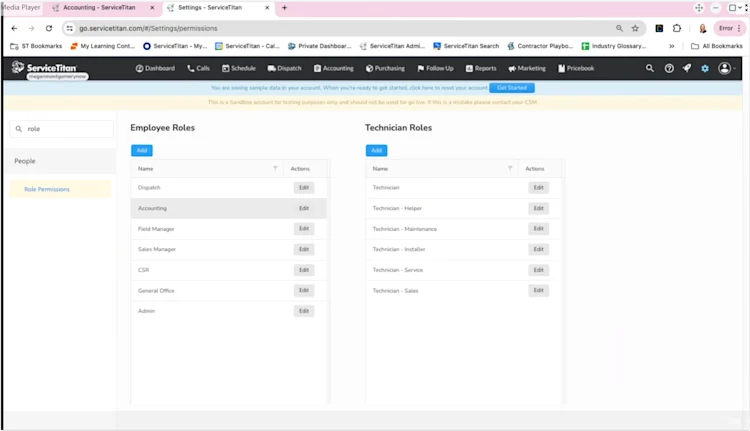Click the browser address bar URL
Viewport: 750px width, 431px height.
pos(148,28)
